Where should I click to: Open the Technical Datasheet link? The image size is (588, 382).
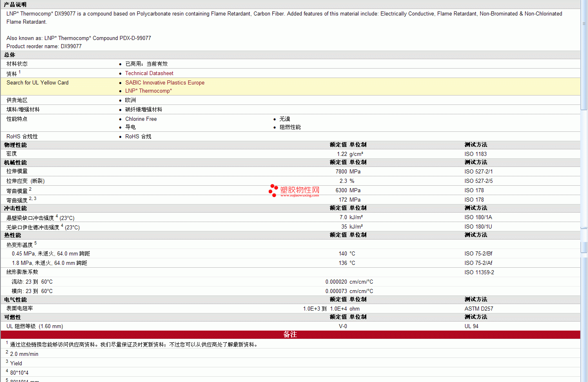click(149, 73)
